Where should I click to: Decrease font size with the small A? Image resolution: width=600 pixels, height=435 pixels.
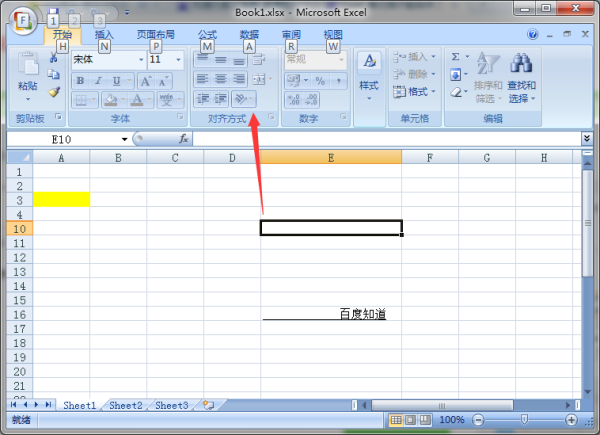[x=163, y=81]
